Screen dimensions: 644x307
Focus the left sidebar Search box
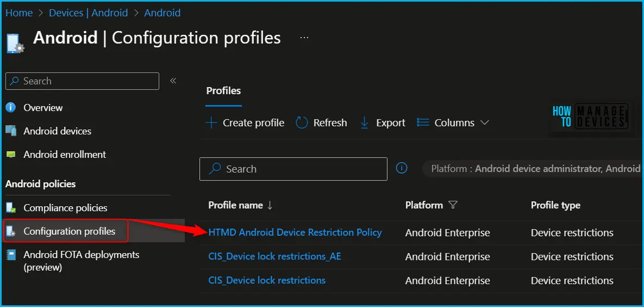coord(82,81)
